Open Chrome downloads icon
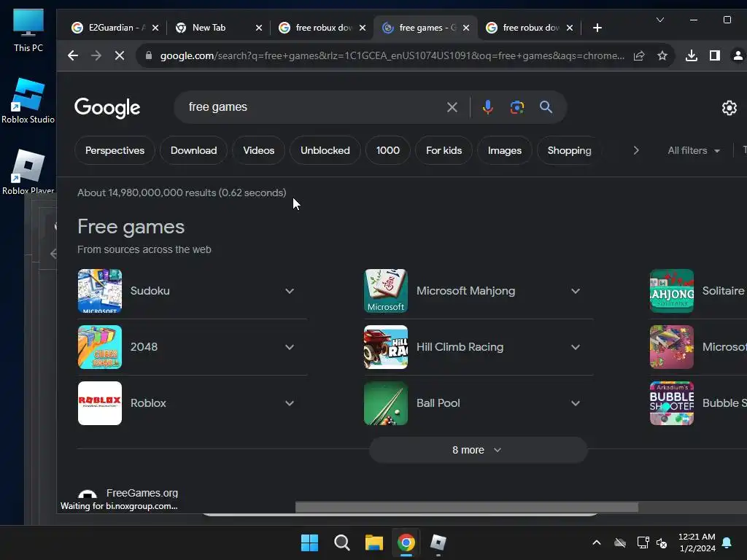The height and width of the screenshot is (560, 747). 692,55
